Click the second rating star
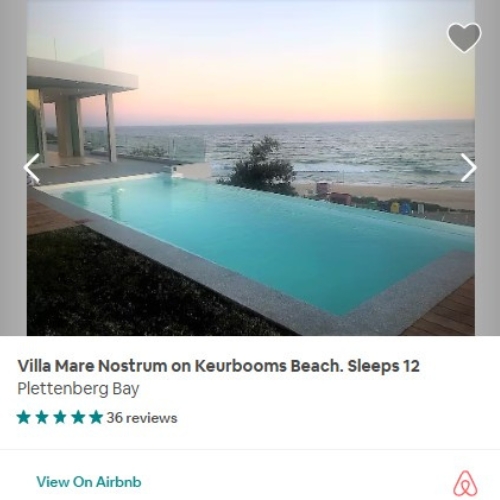This screenshot has width=500, height=500. 42,417
